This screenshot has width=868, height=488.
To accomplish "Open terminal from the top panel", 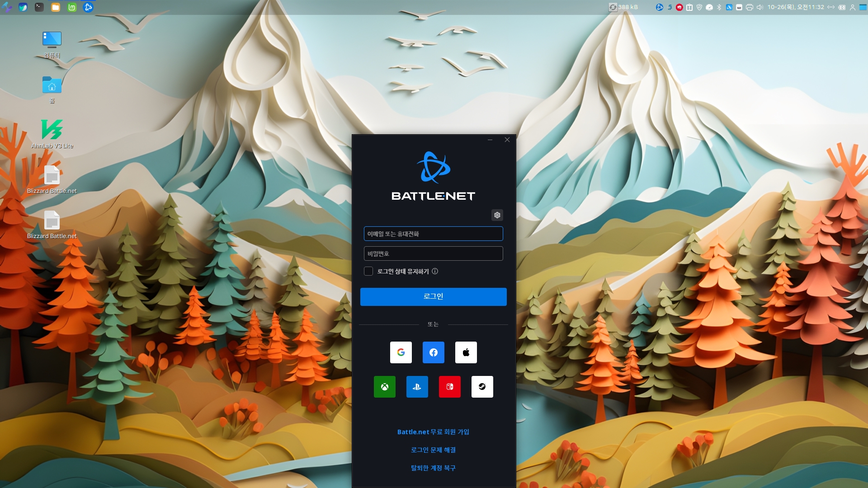I will pos(39,7).
